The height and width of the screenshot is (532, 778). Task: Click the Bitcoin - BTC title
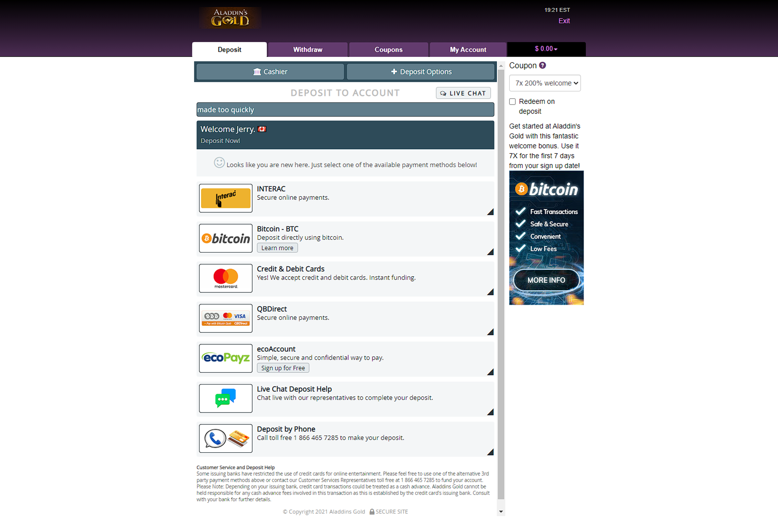point(277,229)
